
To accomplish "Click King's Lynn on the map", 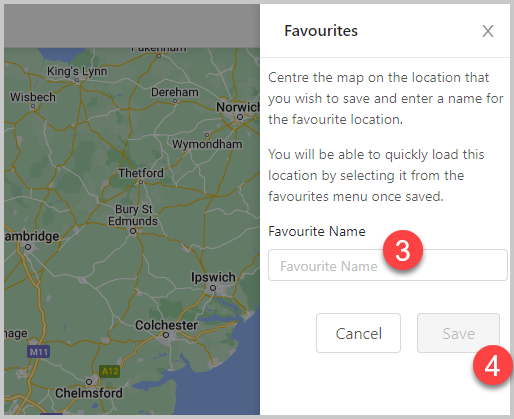I will [77, 71].
